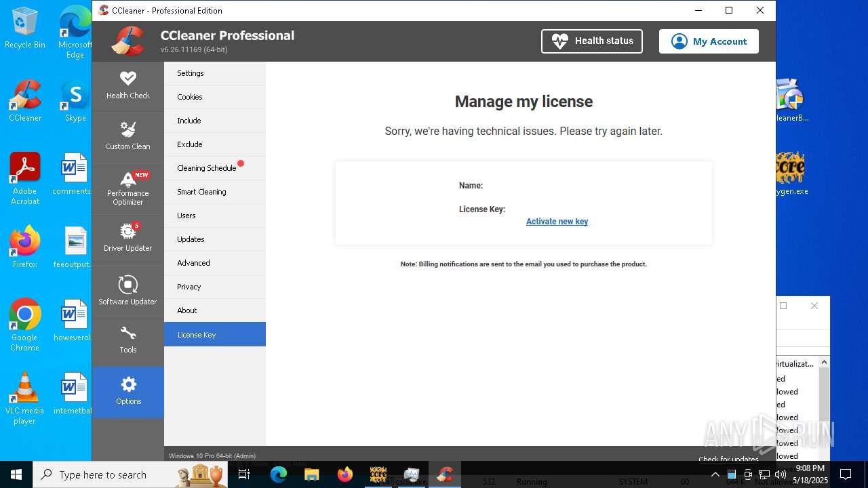Open Firefox desktop shortcut
This screenshot has width=868, height=488.
click(25, 247)
